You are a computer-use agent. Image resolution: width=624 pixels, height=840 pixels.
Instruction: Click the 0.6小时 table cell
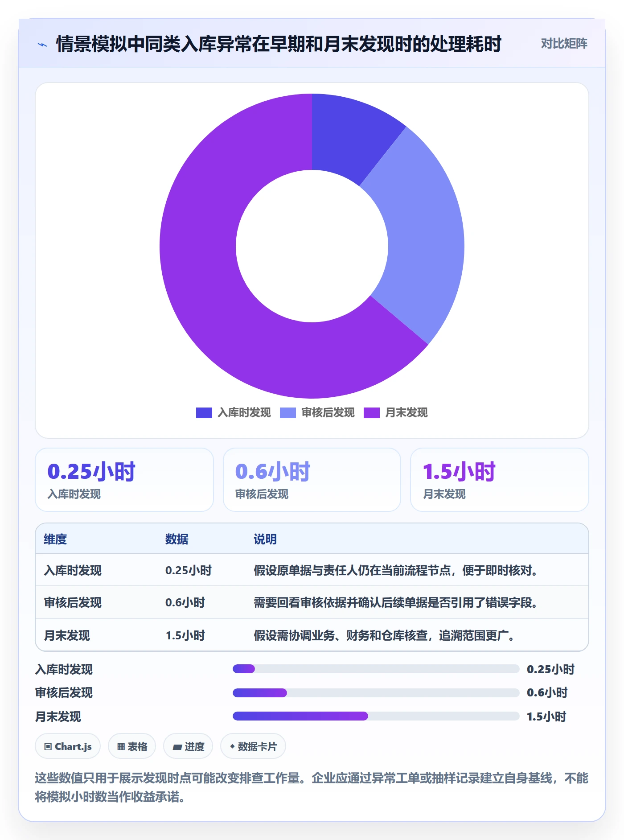point(185,602)
